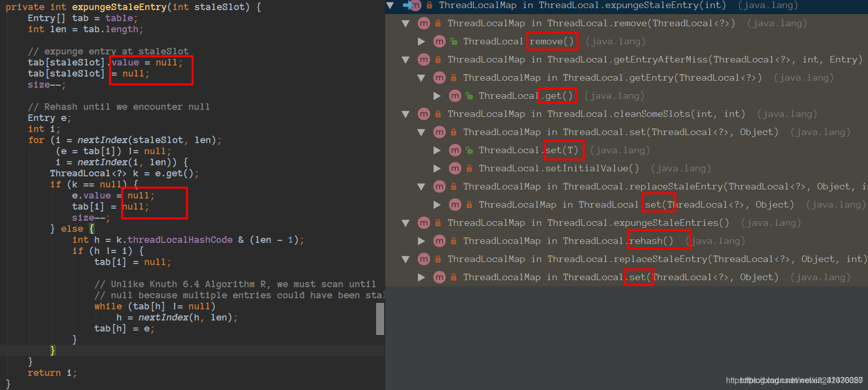
Task: Select the ThreadLocal.setInitialValue() hierarchy row
Action: [626, 168]
